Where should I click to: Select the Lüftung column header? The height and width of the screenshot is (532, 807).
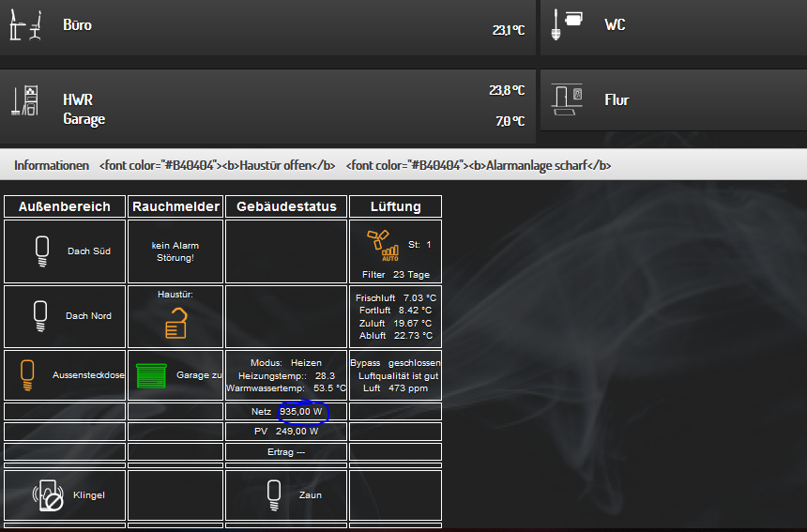pos(395,206)
